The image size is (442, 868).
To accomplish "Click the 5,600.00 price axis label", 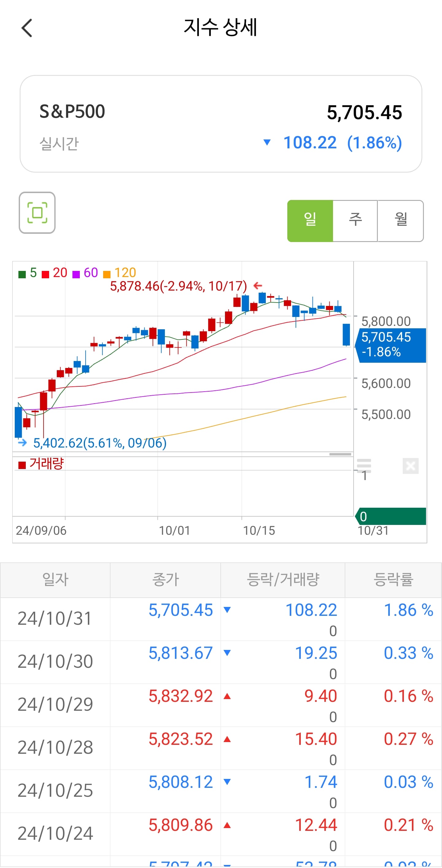I will [386, 383].
